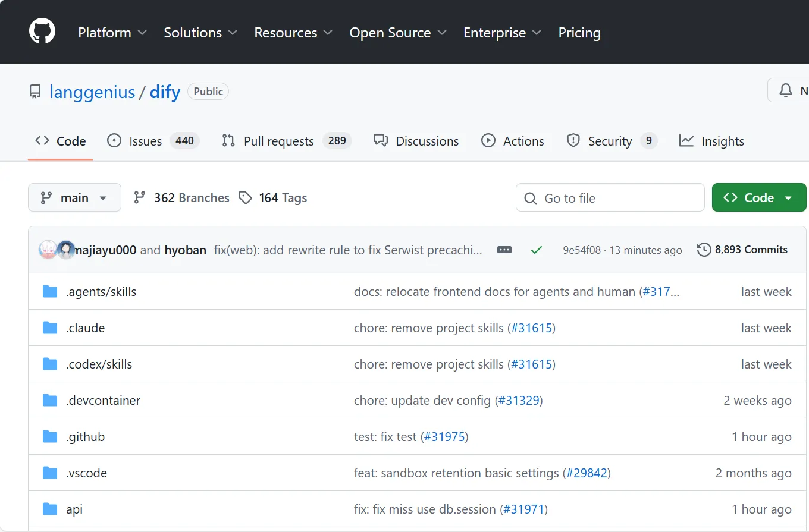Click the branches icon beside 362 Branches
The height and width of the screenshot is (532, 809).
tap(140, 198)
